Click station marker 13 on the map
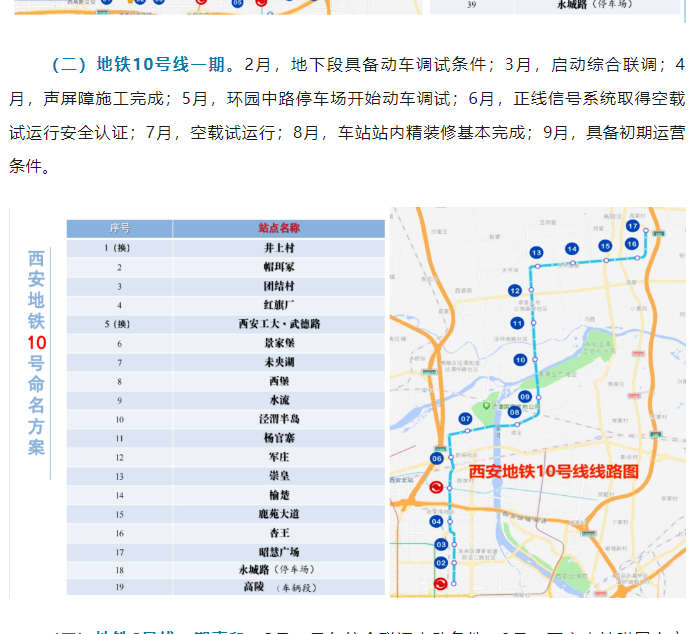Screen dimensions: 698x634 click(536, 252)
